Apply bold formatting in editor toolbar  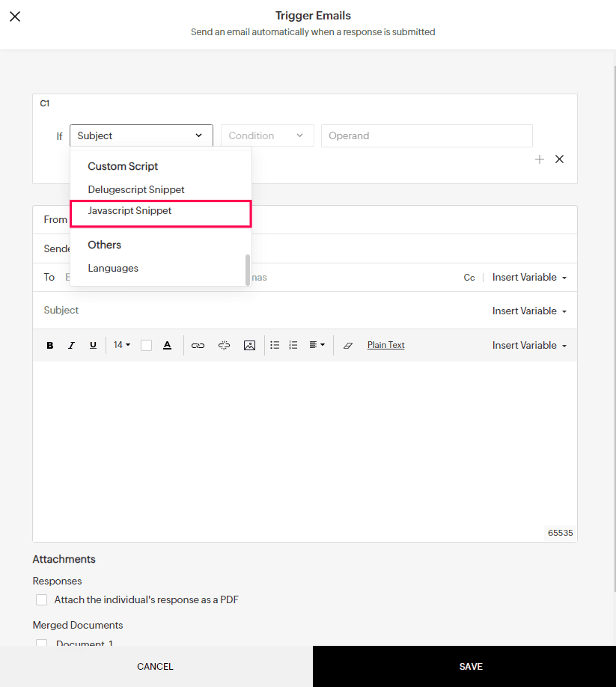click(50, 345)
